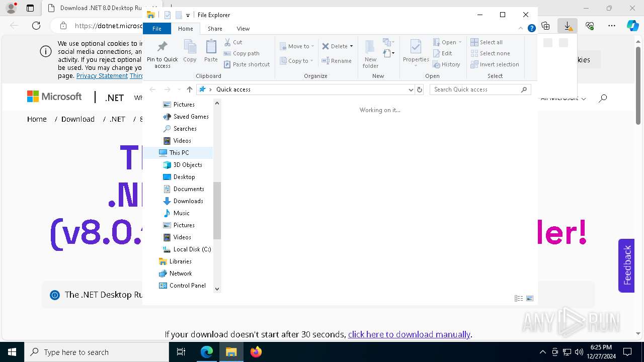Collapse the ribbon with the chevron
The height and width of the screenshot is (362, 644).
click(521, 28)
